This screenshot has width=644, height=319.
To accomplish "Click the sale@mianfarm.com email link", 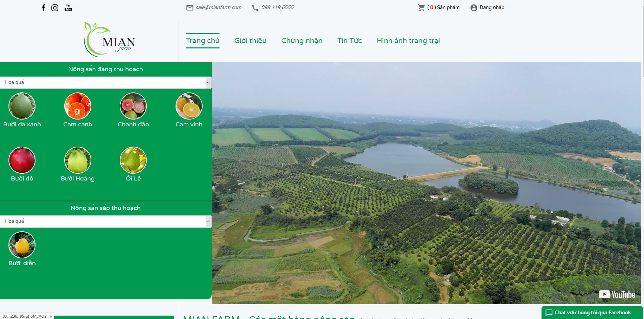I will [218, 7].
